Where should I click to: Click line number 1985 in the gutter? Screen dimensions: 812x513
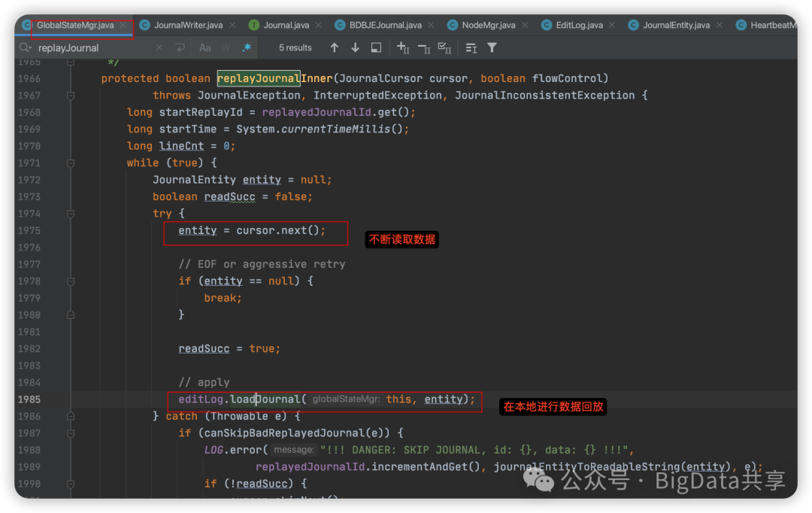pos(29,399)
